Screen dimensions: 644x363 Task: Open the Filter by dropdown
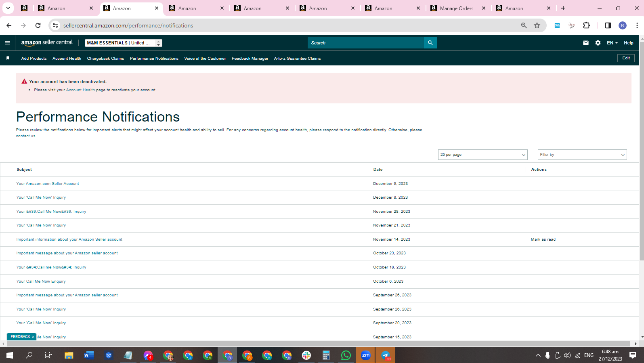pos(582,155)
